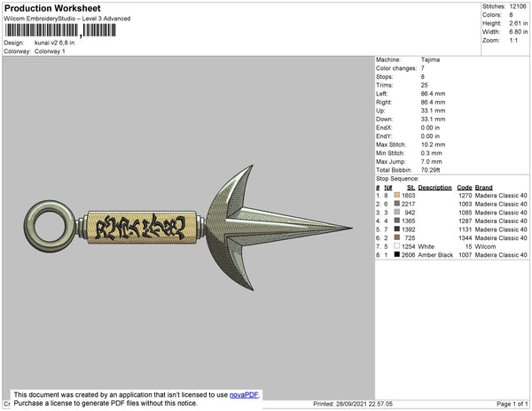Click the printed date 28/09/2021 text
Screen dimensions: 532x411
coord(351,404)
